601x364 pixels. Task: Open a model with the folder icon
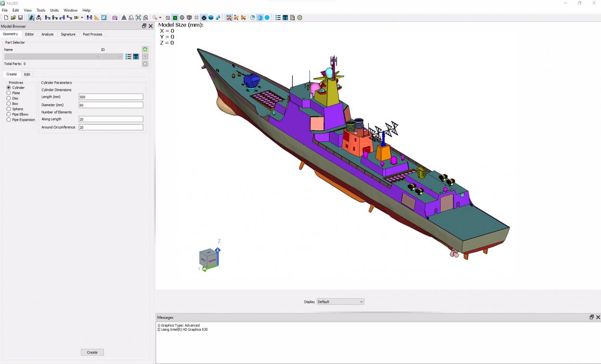click(13, 18)
